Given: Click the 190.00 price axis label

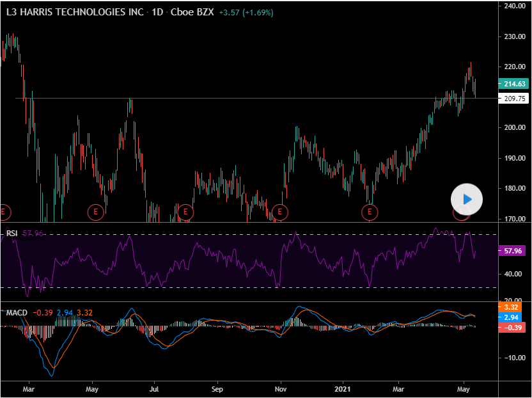Looking at the screenshot, I should coord(515,158).
